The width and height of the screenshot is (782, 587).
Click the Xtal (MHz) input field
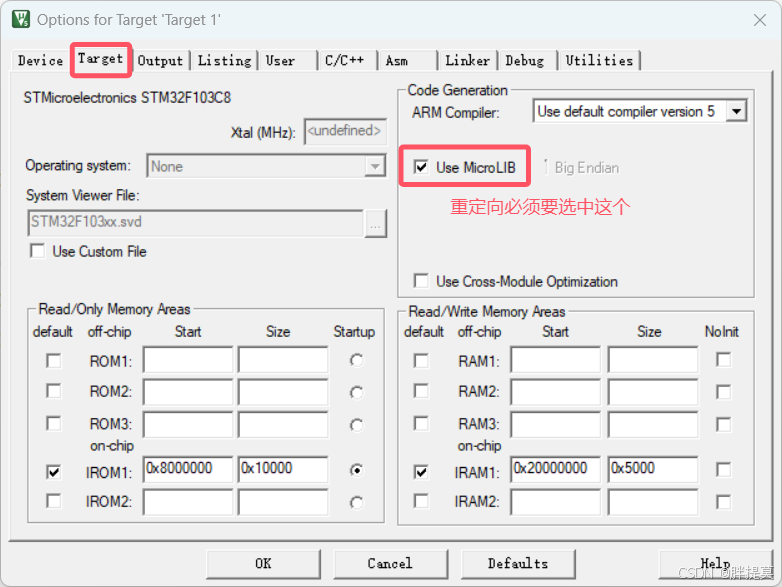coord(345,132)
